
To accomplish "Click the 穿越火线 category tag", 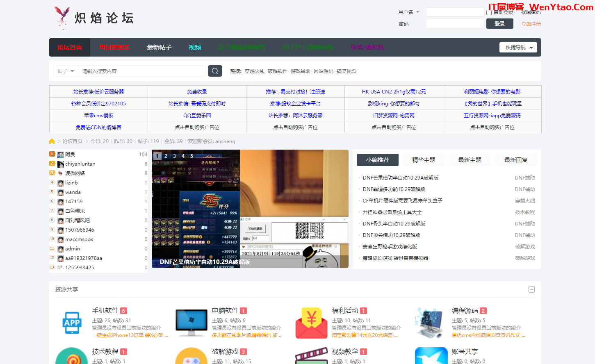I will (x=525, y=201).
